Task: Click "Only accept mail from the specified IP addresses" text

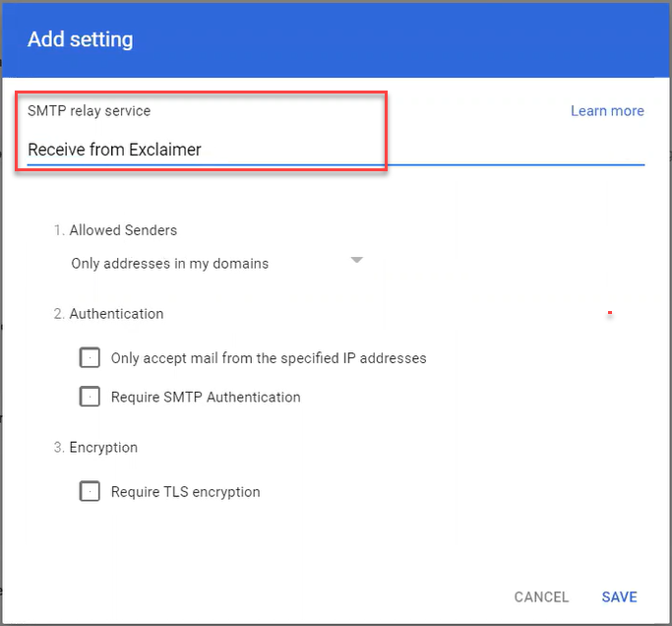Action: pos(269,358)
